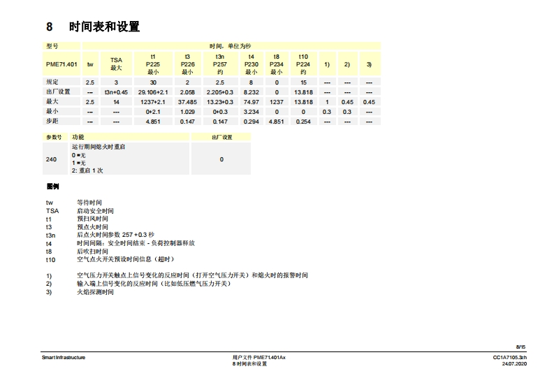554x392 pixels.
Task: Click the Smart Infrastructure footer text
Action: pos(64,357)
